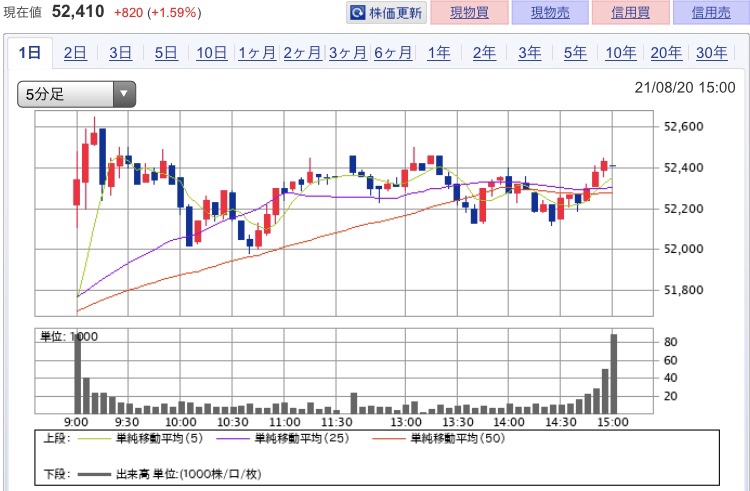This screenshot has height=491, width=750.
Task: Click the 信用買 button
Action: pyautogui.click(x=630, y=12)
